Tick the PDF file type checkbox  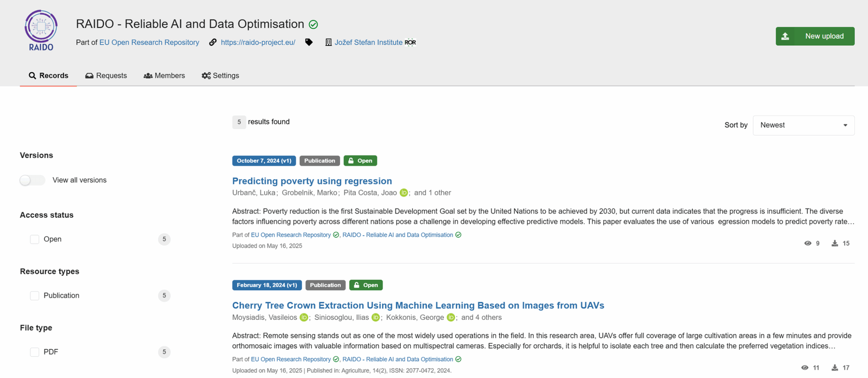pos(35,352)
